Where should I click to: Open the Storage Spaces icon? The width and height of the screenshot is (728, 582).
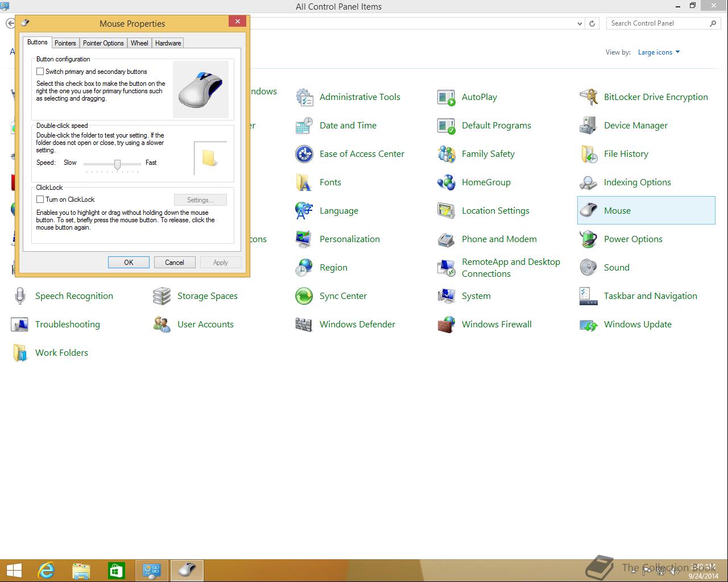click(162, 296)
